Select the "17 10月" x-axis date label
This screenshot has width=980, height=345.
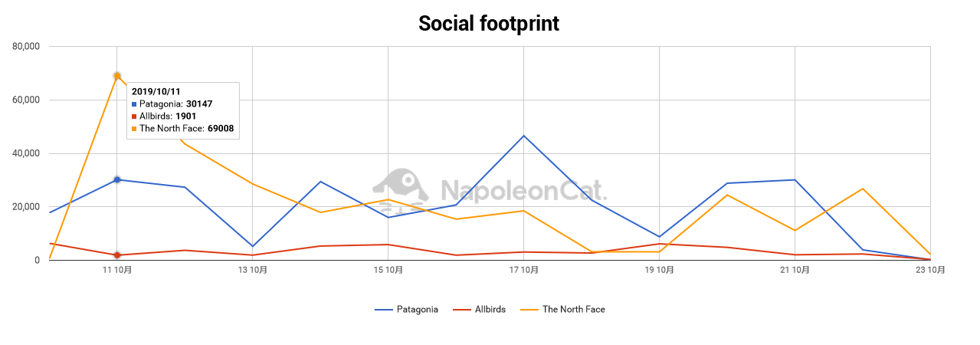click(x=524, y=270)
